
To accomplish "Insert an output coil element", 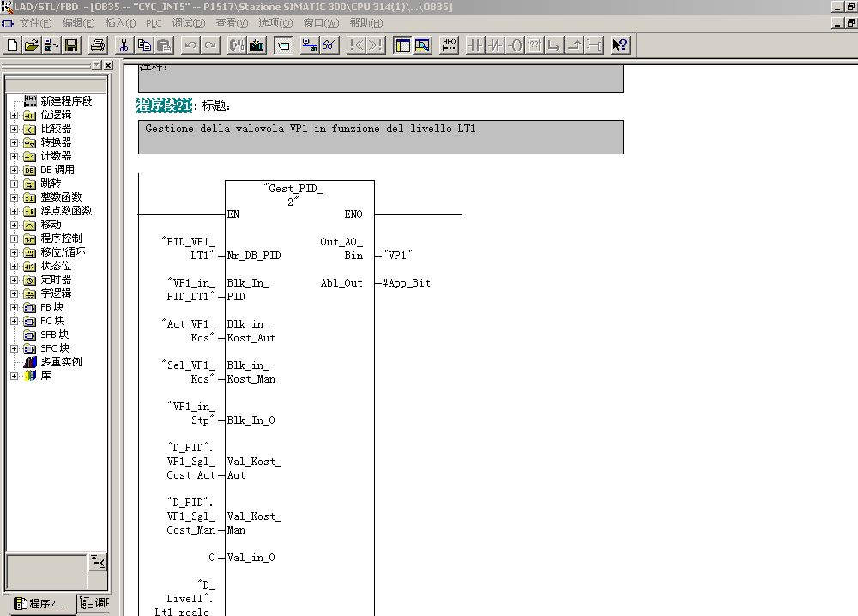I will [x=515, y=45].
